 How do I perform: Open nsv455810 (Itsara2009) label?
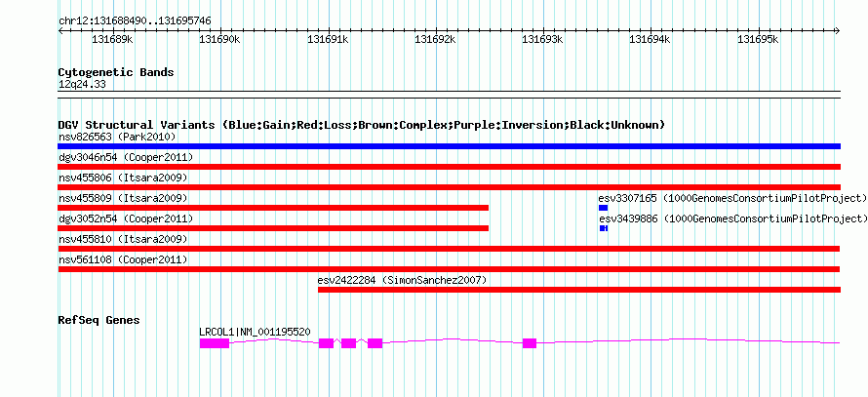coord(123,239)
